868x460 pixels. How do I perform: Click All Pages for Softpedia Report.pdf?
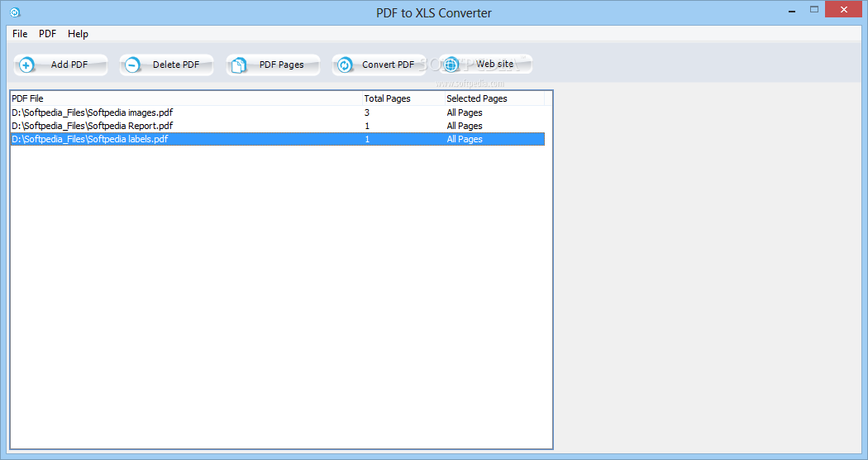point(465,126)
